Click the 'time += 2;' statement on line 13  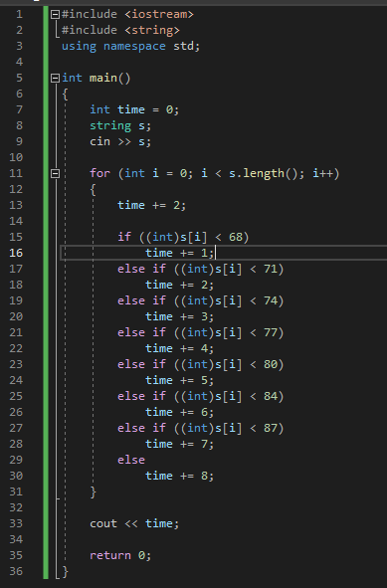[151, 205]
